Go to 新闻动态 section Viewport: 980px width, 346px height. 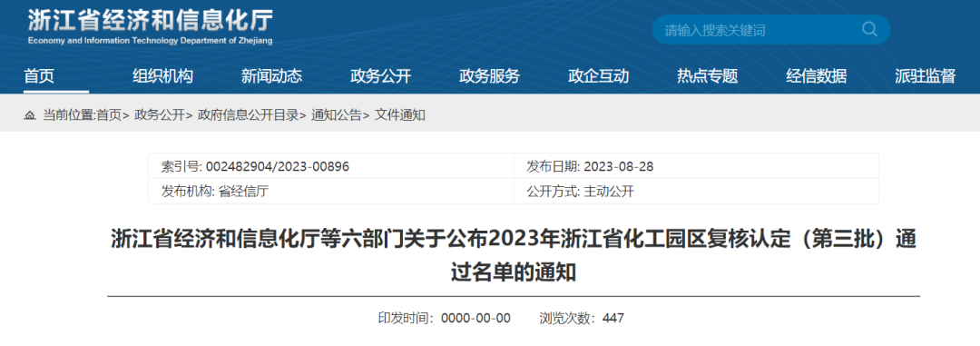(x=272, y=76)
